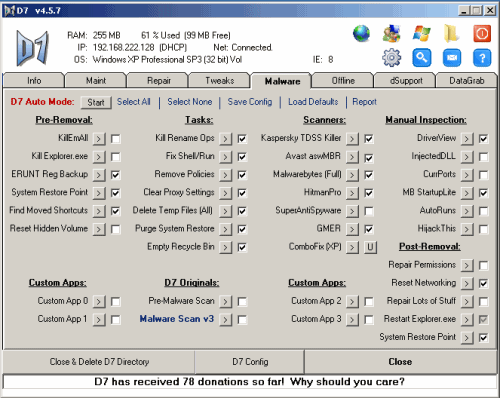Image resolution: width=500 pixels, height=398 pixels.
Task: Click the Select All link
Action: point(134,102)
